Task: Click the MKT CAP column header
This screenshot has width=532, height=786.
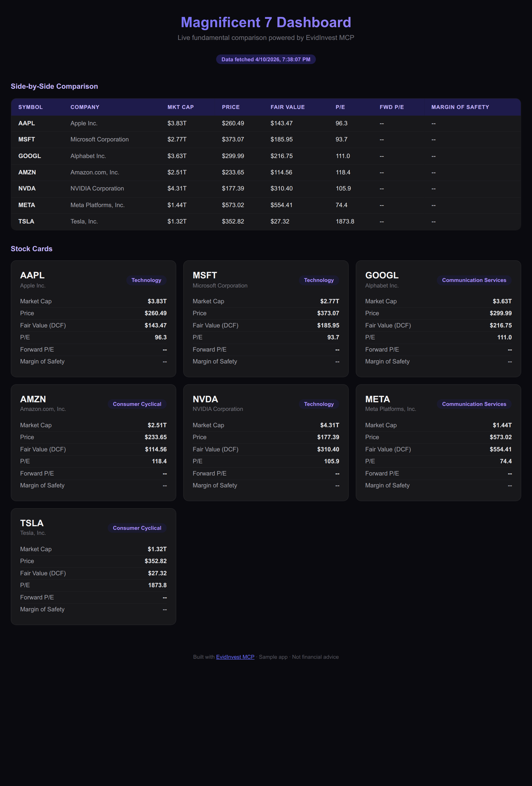Action: 180,107
